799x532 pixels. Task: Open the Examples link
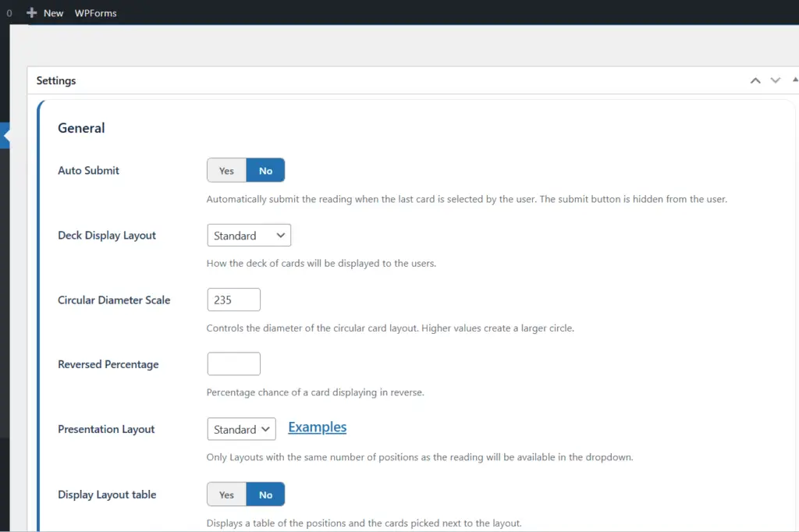pyautogui.click(x=318, y=427)
